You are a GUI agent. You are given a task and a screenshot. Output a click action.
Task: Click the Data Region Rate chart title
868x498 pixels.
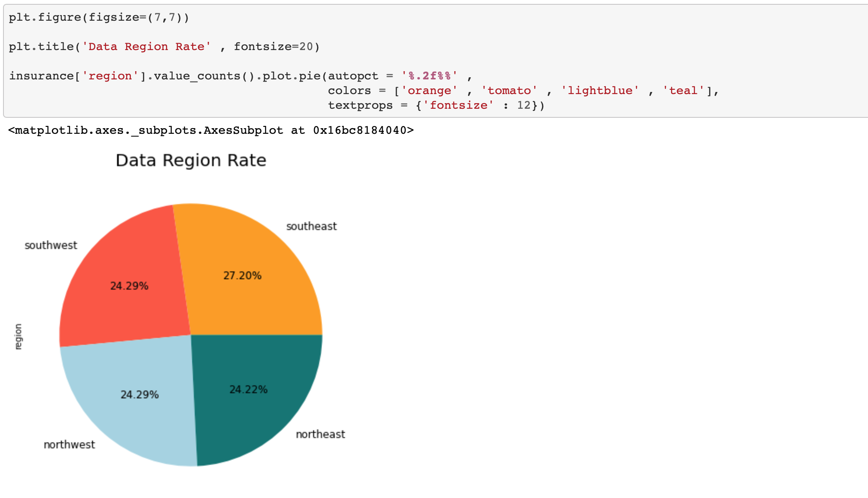191,161
